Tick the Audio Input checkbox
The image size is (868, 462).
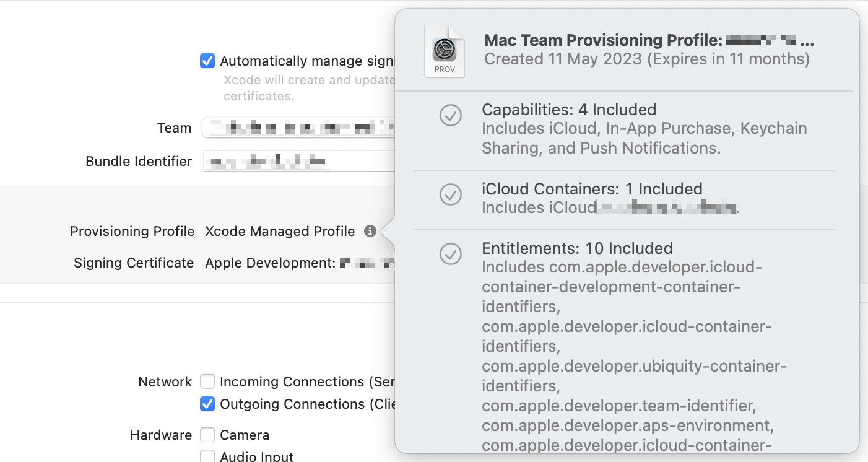pyautogui.click(x=207, y=456)
